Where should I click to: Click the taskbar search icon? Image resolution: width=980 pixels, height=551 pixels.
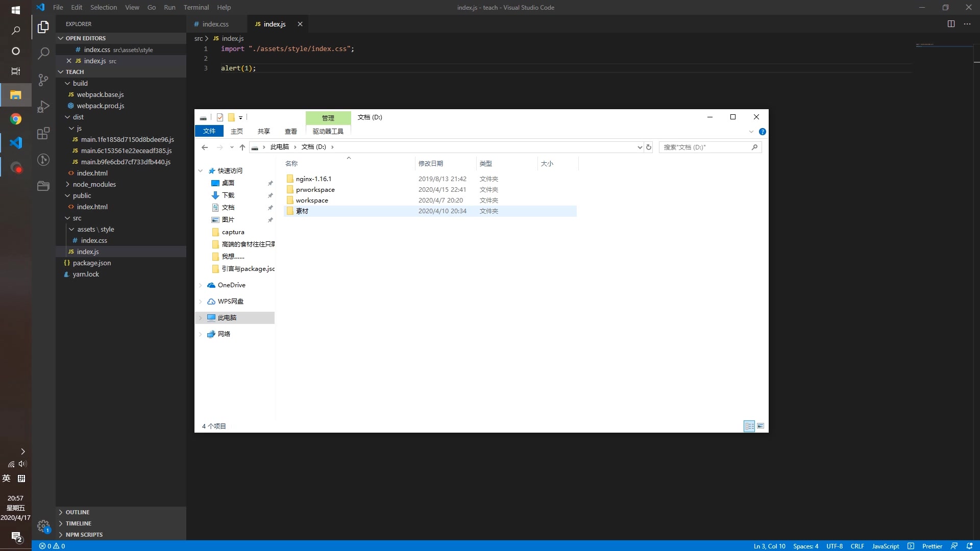tap(16, 31)
